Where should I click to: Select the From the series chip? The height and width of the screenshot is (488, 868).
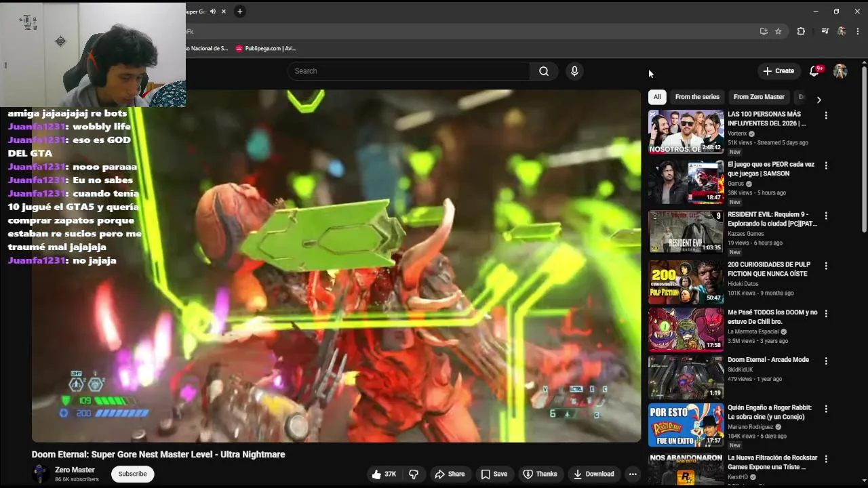697,97
